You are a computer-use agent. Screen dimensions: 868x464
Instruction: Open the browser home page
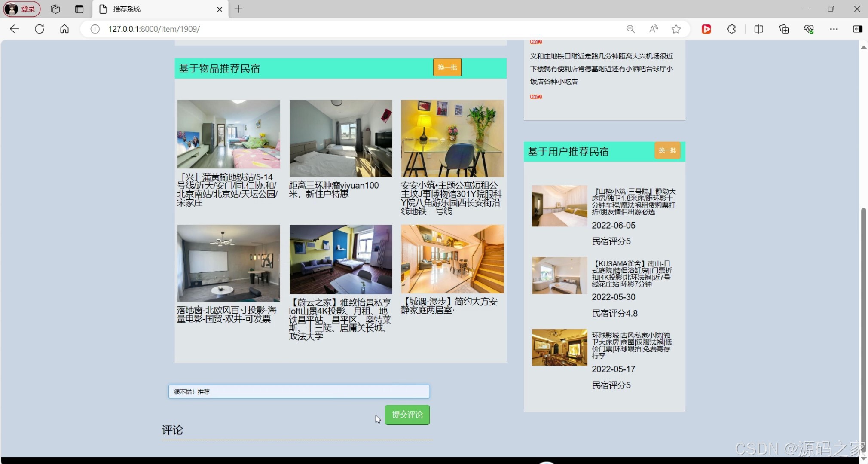tap(64, 29)
